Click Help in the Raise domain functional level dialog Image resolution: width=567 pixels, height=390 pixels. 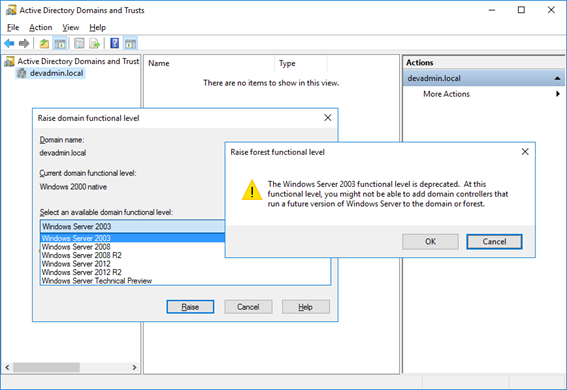coord(306,307)
